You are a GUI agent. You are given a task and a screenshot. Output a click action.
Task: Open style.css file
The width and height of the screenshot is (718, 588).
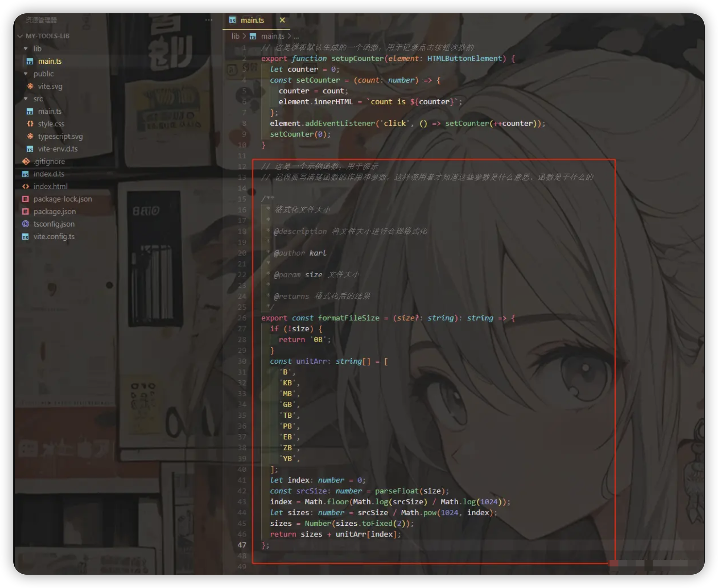51,124
